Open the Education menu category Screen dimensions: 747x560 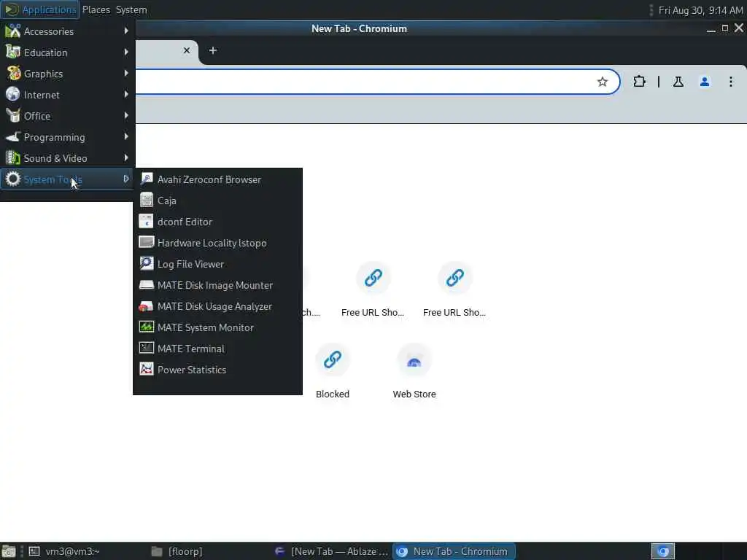tap(67, 52)
